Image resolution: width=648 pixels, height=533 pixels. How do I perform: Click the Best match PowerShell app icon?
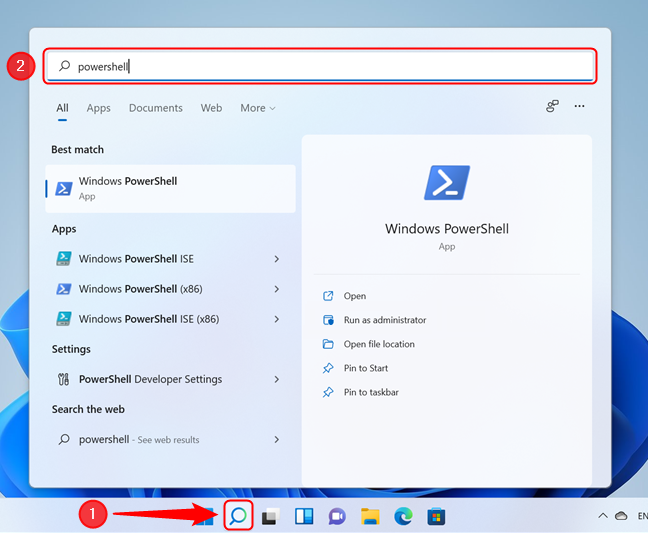click(64, 188)
